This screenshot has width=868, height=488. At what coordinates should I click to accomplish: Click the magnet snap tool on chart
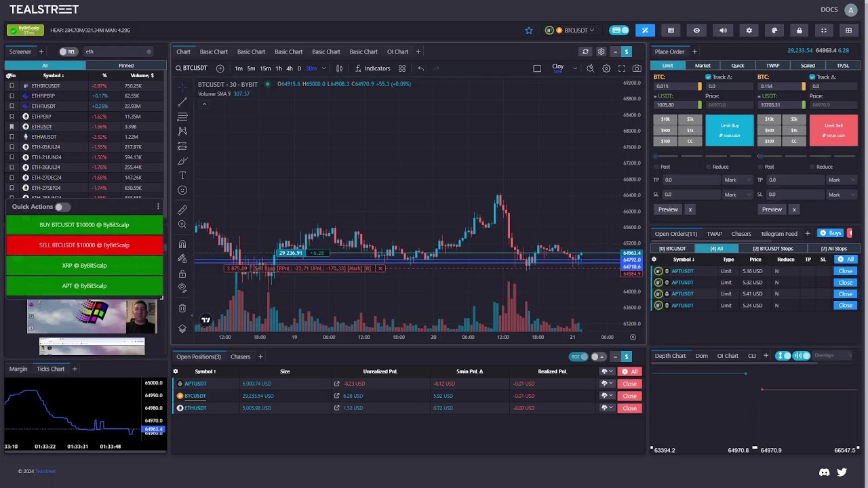(x=182, y=244)
